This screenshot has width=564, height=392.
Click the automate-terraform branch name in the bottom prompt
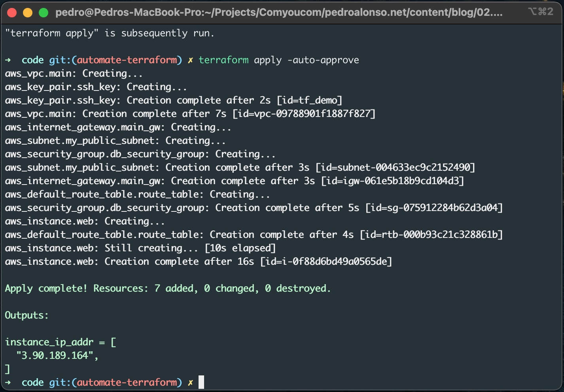click(x=127, y=383)
